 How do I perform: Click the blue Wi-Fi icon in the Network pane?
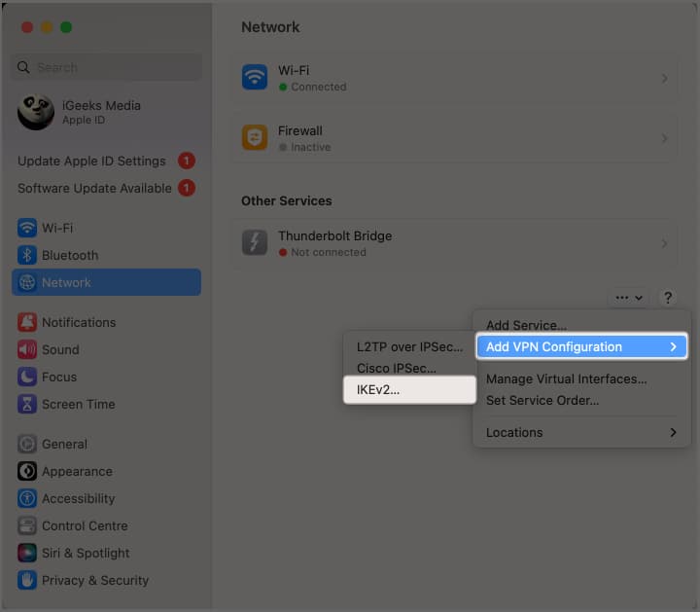(255, 77)
